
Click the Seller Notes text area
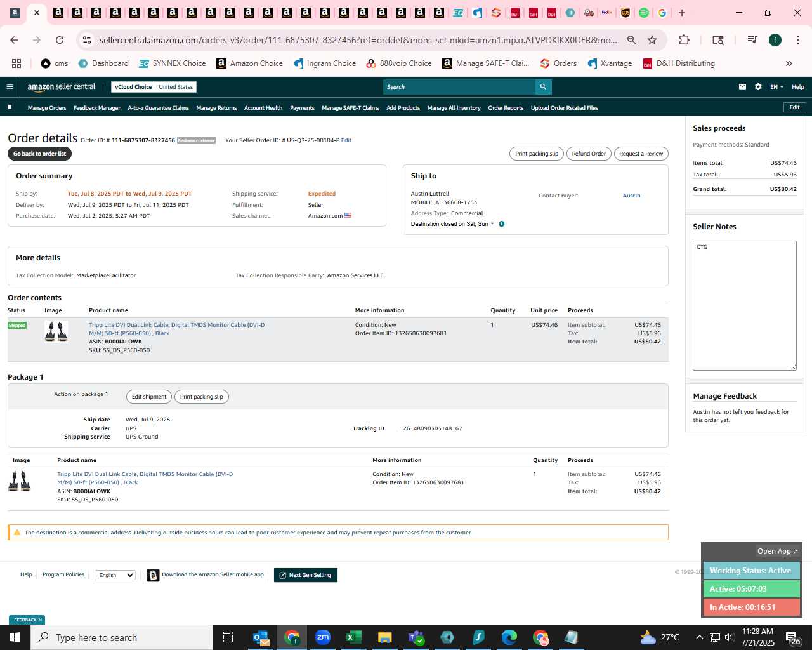tap(745, 305)
